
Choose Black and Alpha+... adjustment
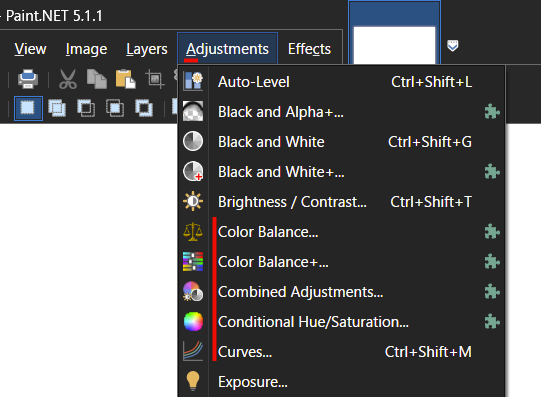tap(342, 112)
